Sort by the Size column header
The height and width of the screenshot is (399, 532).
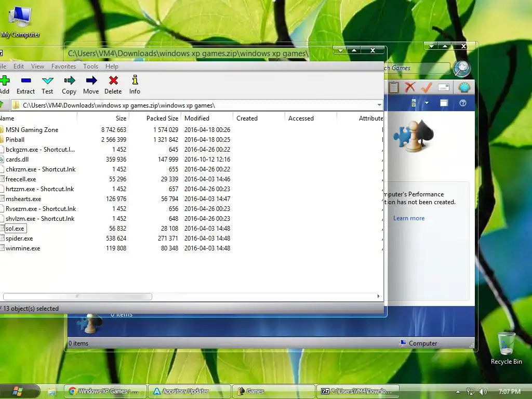point(103,118)
